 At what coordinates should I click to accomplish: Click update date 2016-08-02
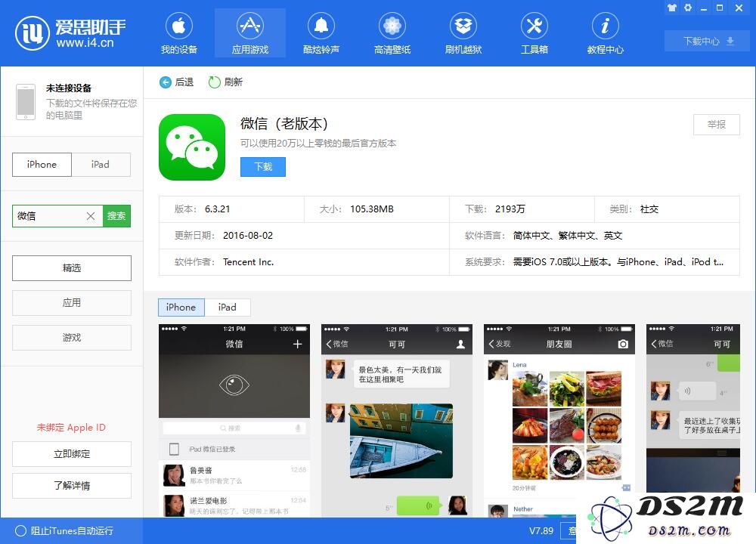click(x=248, y=236)
